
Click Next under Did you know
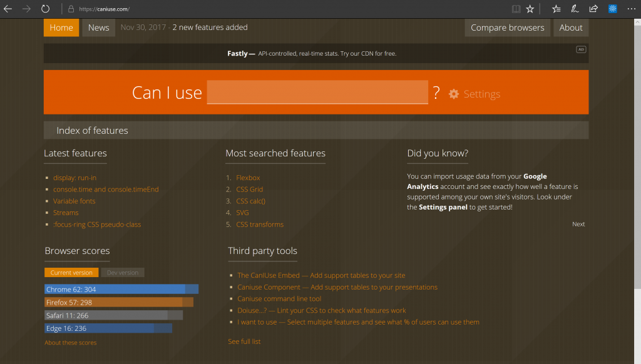click(x=578, y=224)
